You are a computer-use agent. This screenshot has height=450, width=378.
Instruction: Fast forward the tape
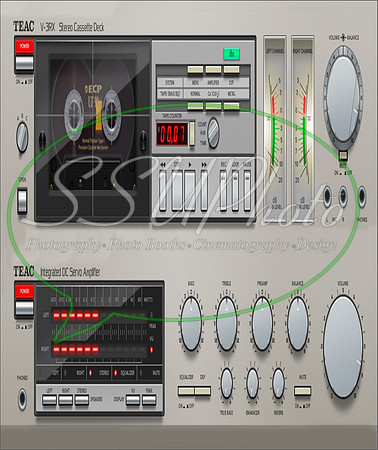click(204, 190)
